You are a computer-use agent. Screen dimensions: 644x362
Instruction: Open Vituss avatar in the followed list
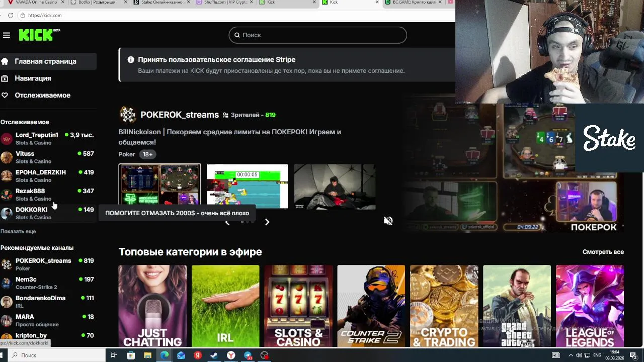[7, 157]
